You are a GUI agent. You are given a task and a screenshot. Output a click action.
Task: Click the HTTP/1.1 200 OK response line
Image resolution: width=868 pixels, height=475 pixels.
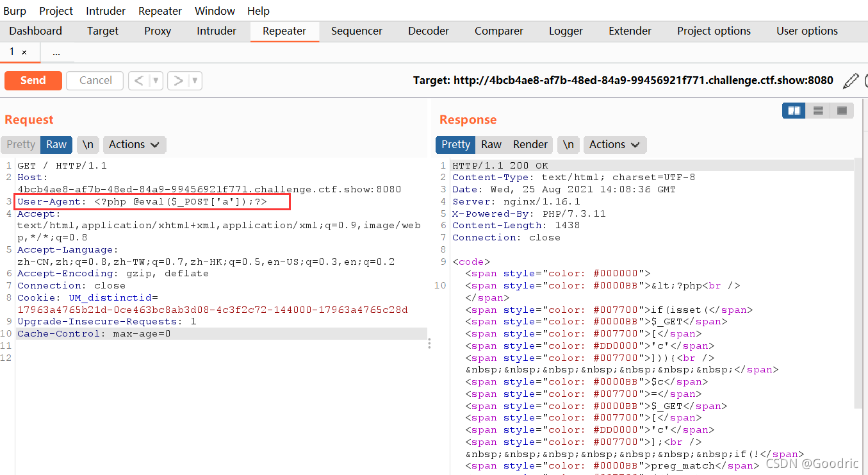tap(500, 165)
